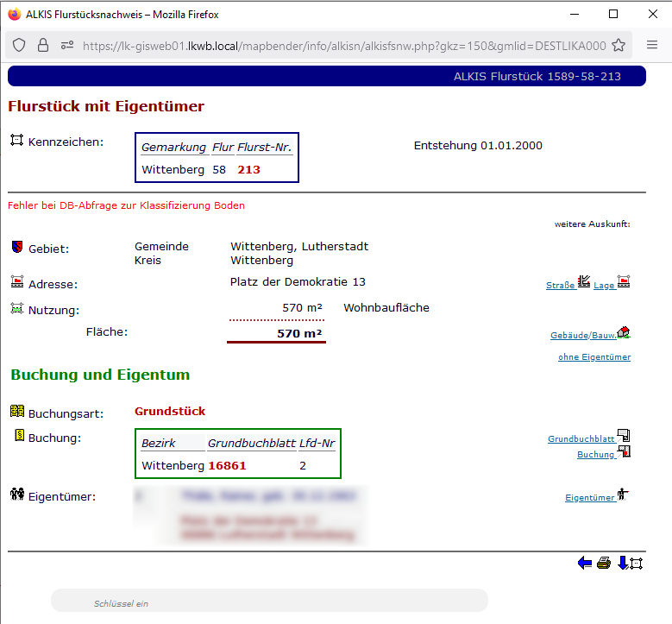
Task: Click blue down arrow parcel icon
Action: click(630, 564)
